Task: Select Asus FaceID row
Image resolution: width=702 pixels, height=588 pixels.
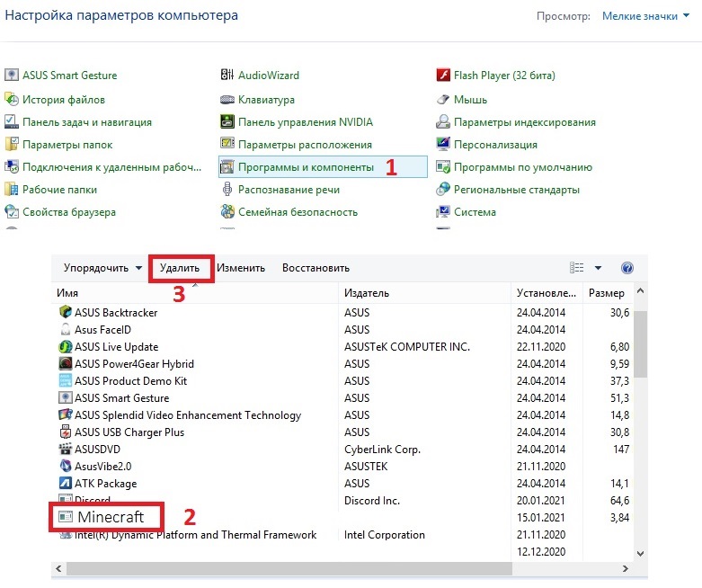Action: point(343,330)
